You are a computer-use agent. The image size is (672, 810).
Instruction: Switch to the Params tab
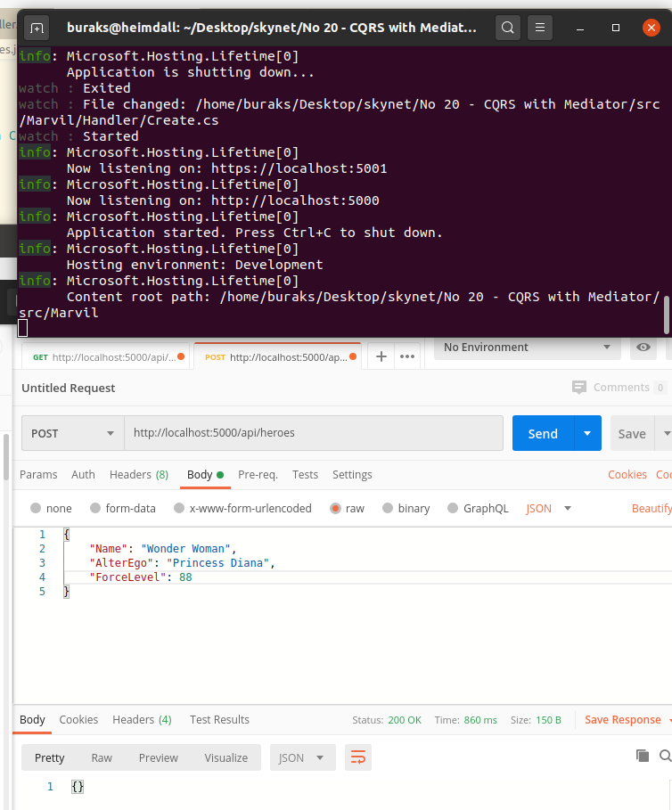[38, 475]
